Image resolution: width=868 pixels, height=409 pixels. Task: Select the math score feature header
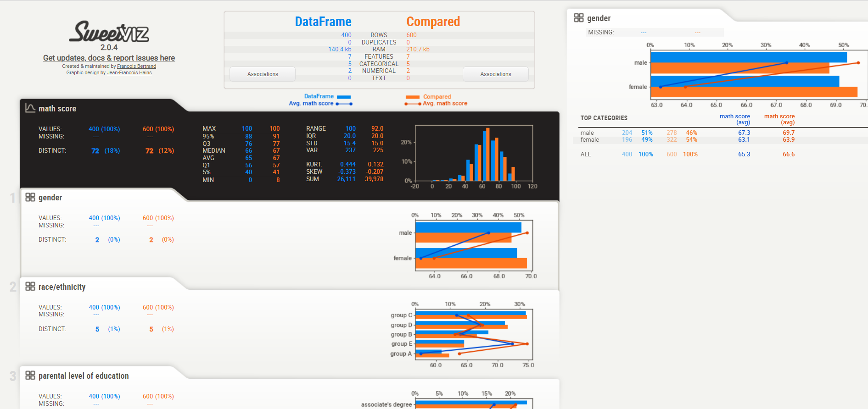(x=57, y=109)
